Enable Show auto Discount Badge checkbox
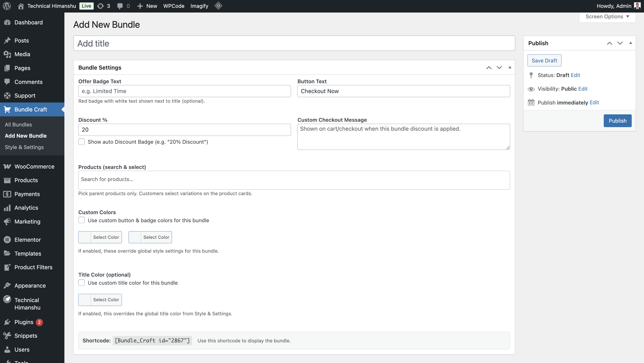644x363 pixels. pyautogui.click(x=81, y=142)
